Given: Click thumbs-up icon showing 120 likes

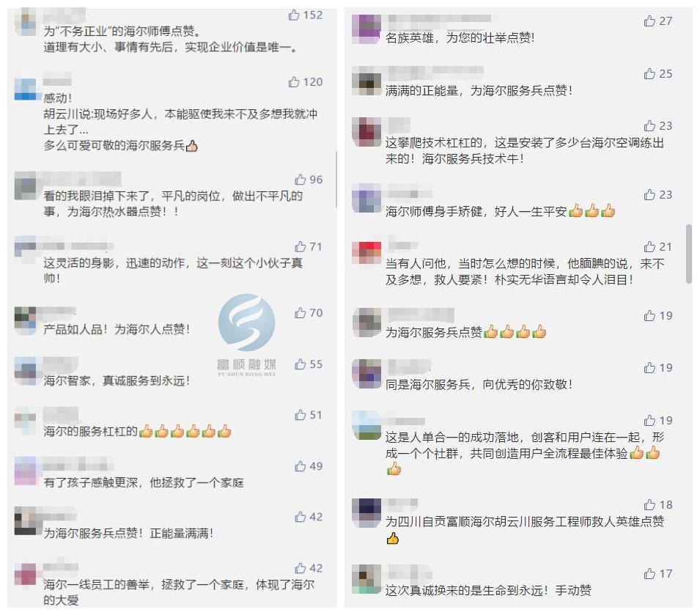Looking at the screenshot, I should point(294,81).
